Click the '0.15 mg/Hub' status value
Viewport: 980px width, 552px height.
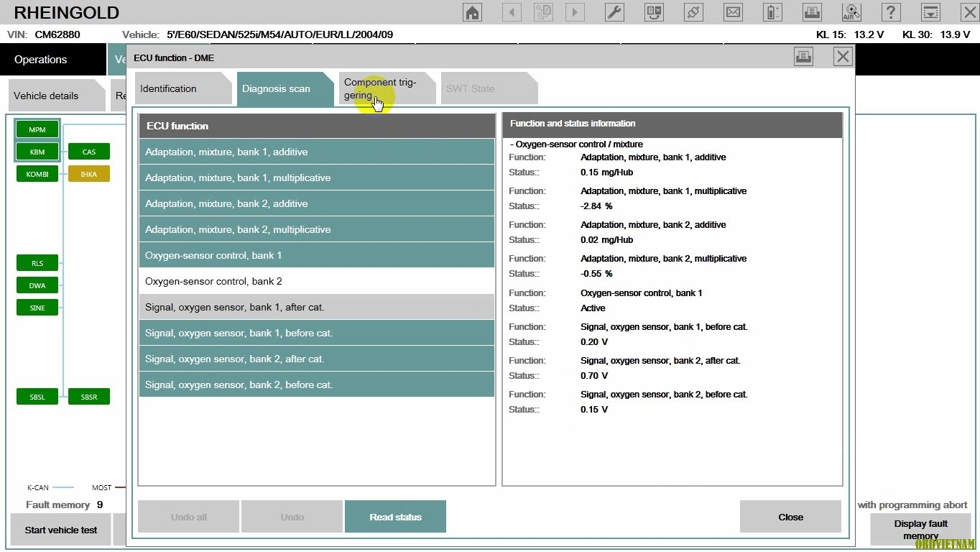tap(606, 172)
